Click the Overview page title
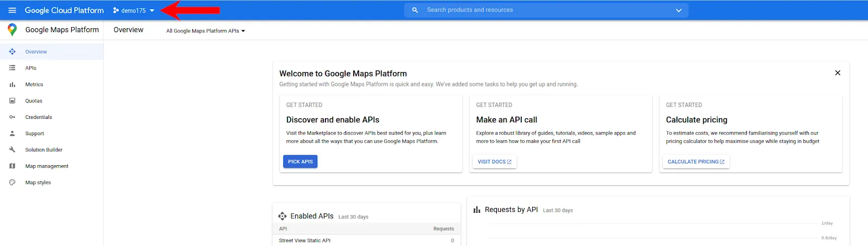Screen dimensions: 868x246 129,30
